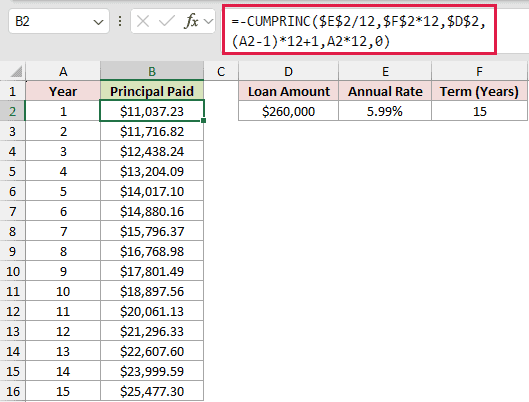This screenshot has height=402, width=529.
Task: Select cell with $18,897.56
Action: (152, 291)
